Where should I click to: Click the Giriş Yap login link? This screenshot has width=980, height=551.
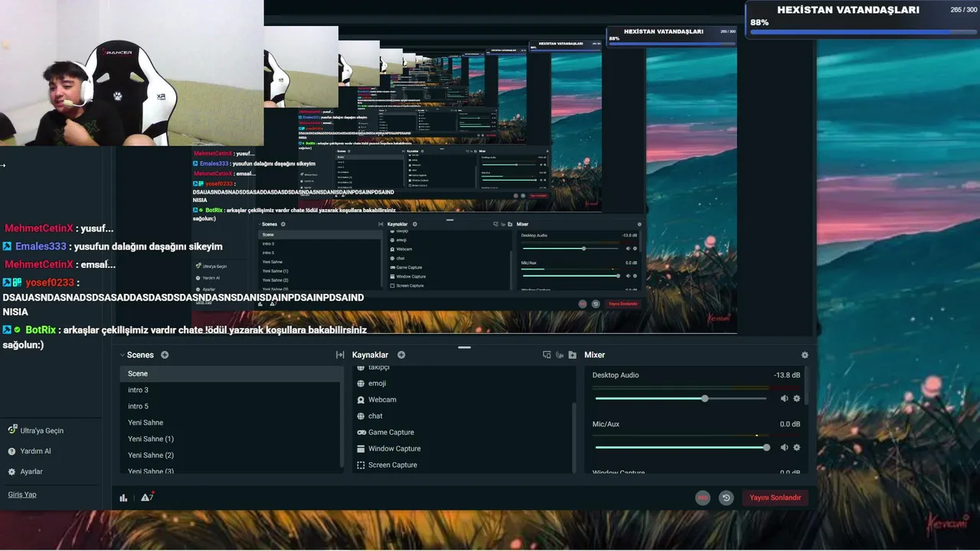point(22,494)
